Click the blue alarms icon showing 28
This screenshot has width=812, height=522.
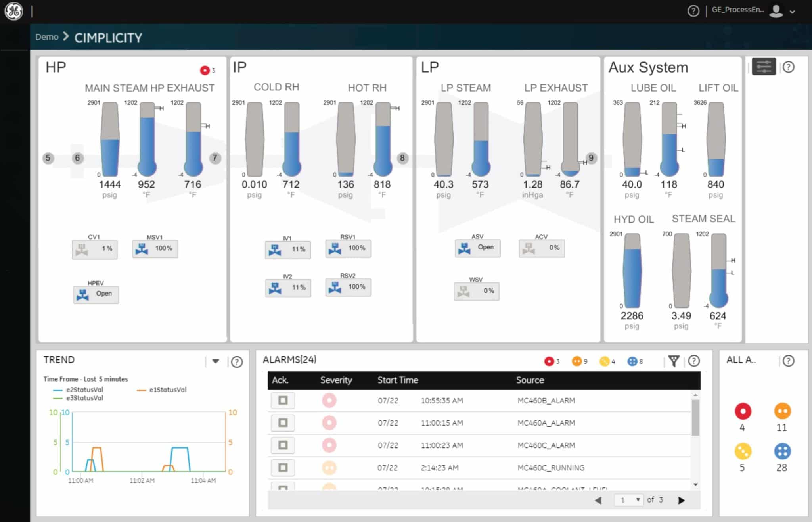(x=782, y=451)
